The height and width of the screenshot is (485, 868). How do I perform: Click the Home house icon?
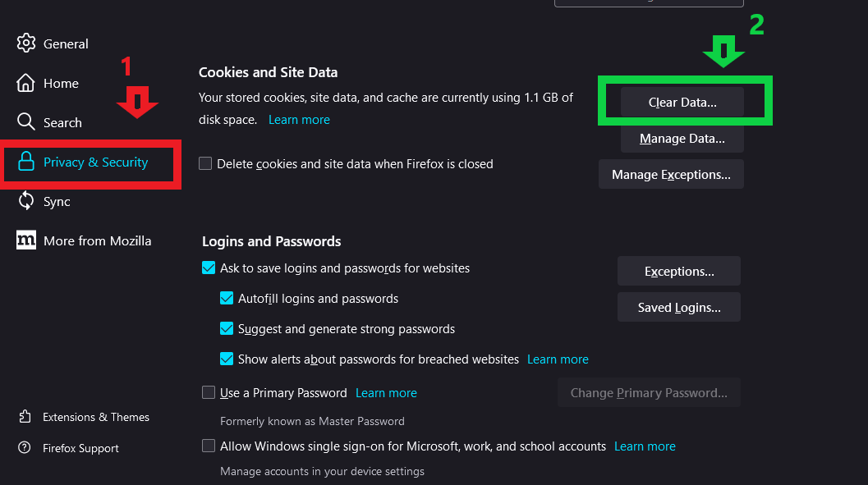(25, 83)
